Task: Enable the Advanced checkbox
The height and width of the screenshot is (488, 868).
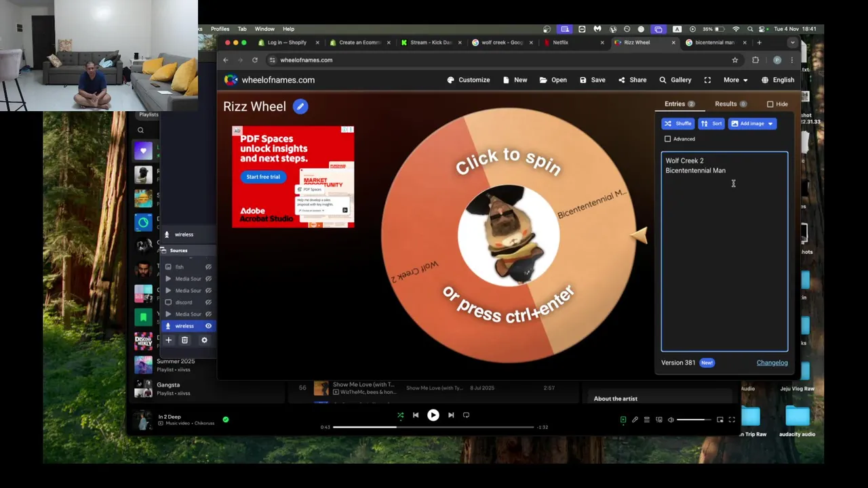Action: [x=668, y=139]
